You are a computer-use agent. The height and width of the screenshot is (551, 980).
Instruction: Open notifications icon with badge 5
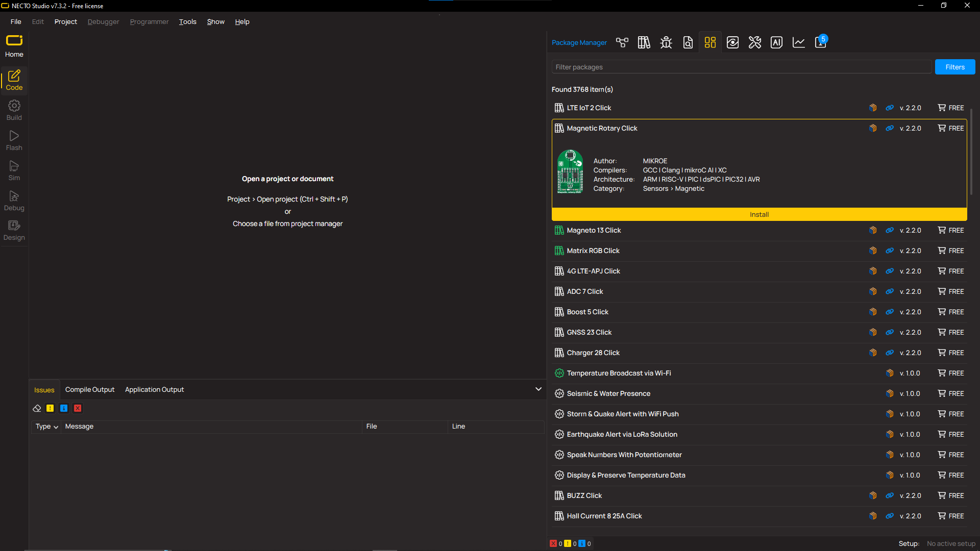[821, 42]
